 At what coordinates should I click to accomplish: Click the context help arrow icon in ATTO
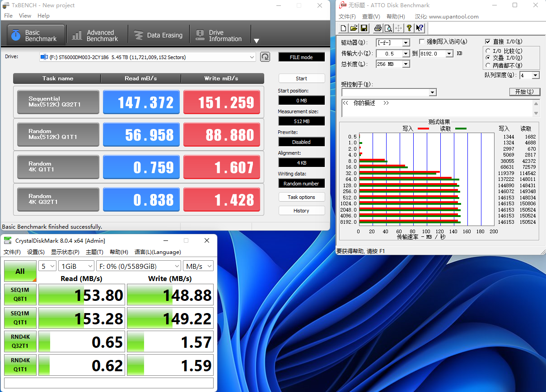tap(420, 28)
